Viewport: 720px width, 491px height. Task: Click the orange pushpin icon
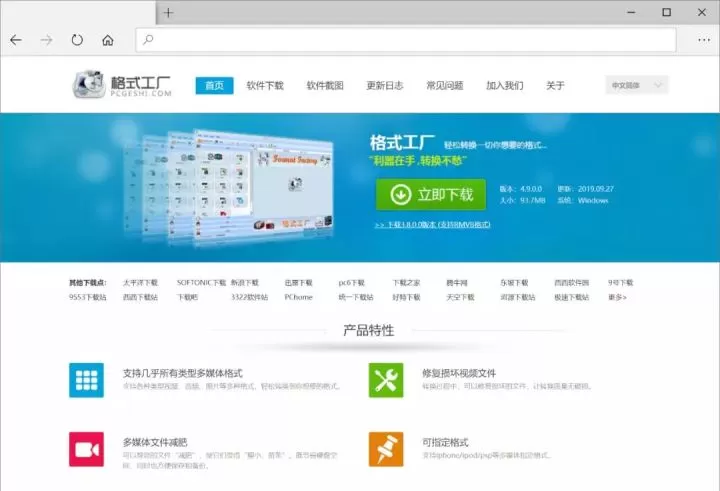pos(386,449)
